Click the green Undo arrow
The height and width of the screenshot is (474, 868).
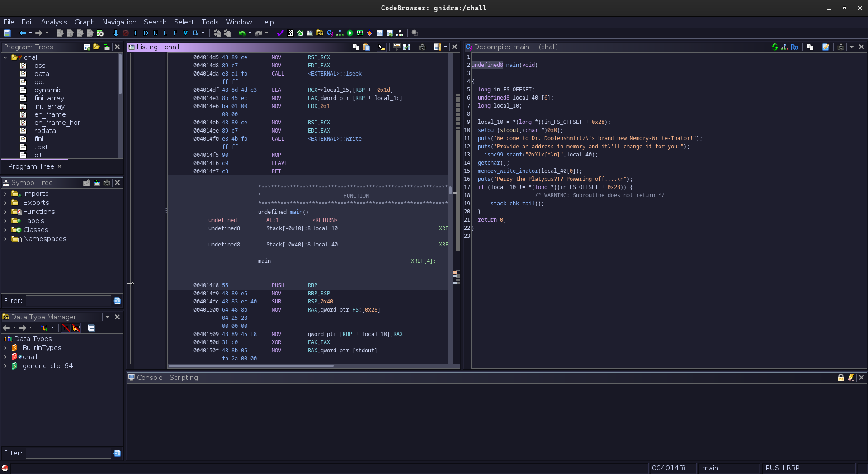point(242,33)
